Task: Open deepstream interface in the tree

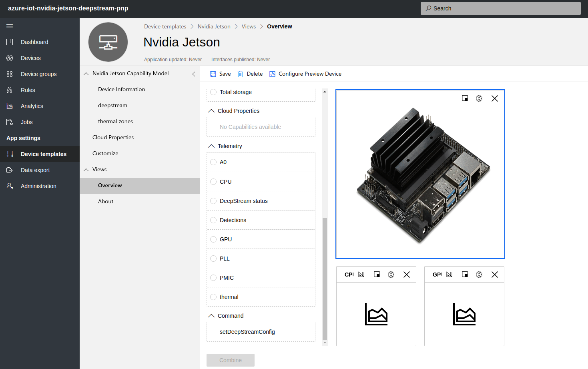Action: pos(112,105)
